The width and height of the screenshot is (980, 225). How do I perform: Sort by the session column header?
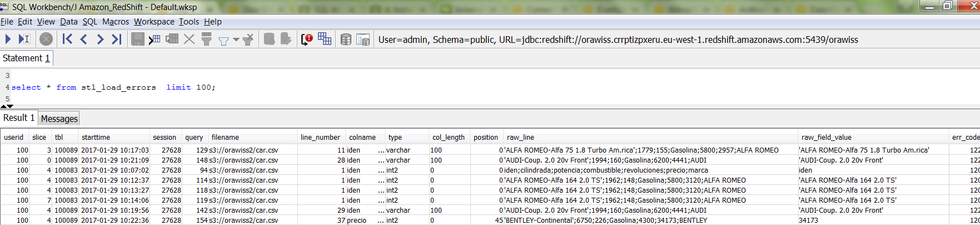pos(165,137)
